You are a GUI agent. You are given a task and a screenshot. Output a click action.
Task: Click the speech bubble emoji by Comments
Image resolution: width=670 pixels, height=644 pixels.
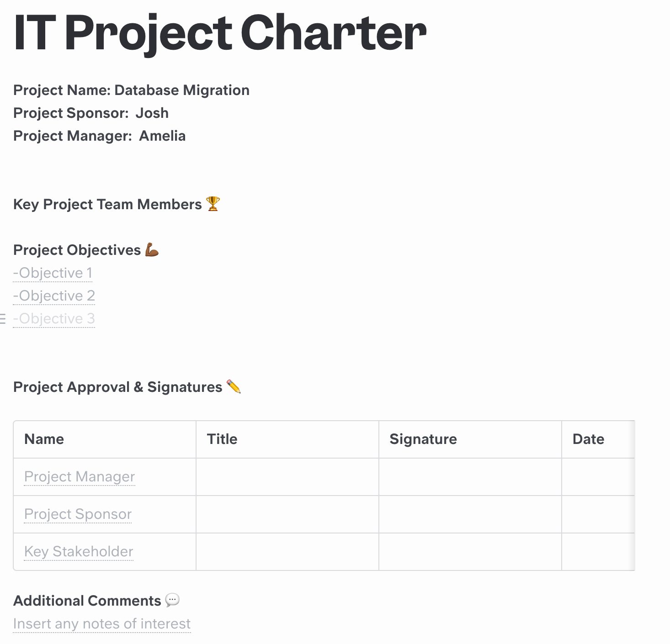click(x=172, y=600)
